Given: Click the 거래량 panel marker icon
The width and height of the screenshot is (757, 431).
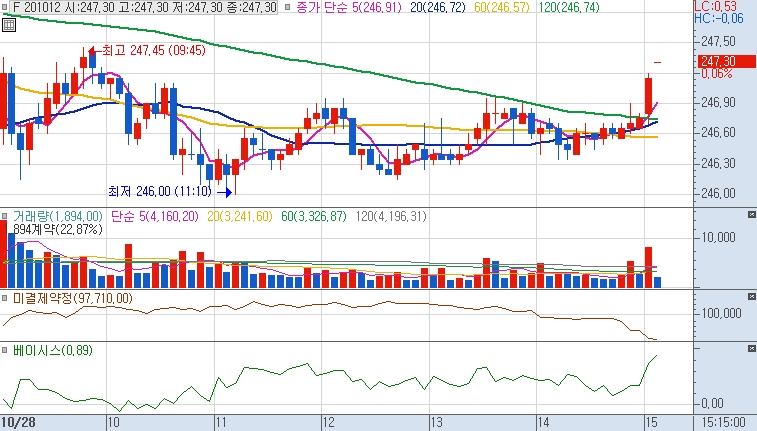Looking at the screenshot, I should click(x=6, y=216).
